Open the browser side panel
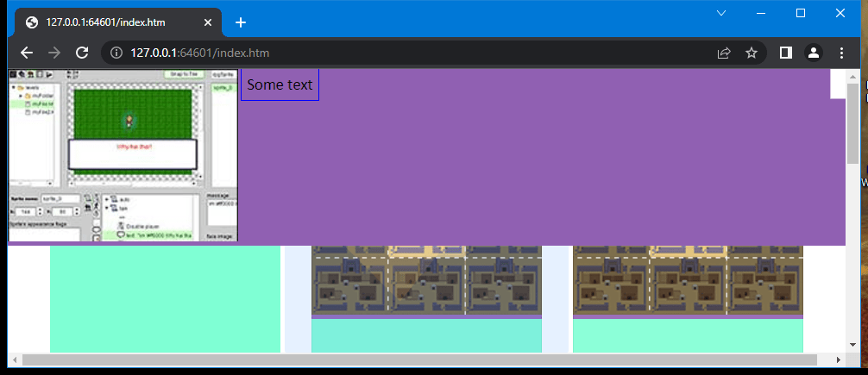 (785, 53)
